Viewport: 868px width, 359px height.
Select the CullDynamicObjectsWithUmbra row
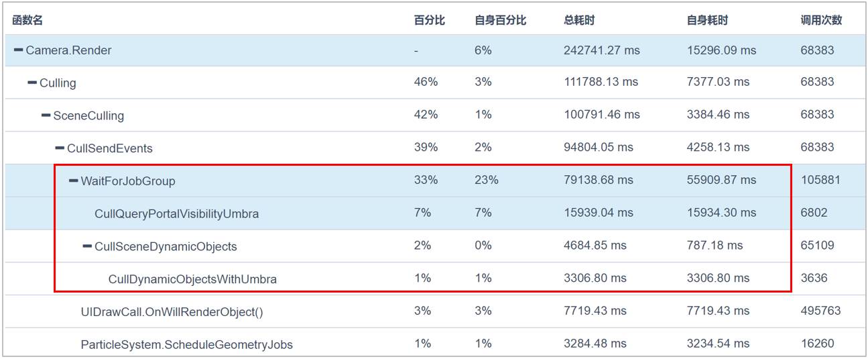(x=192, y=279)
